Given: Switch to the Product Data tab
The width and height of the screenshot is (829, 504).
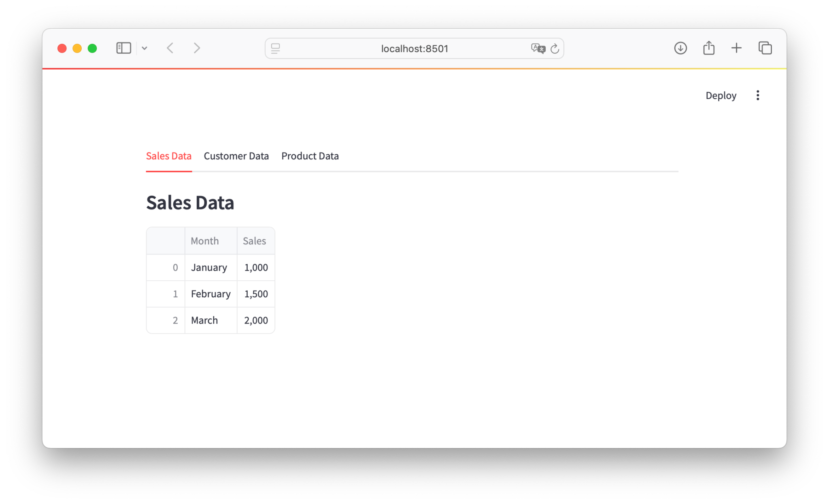Looking at the screenshot, I should [310, 156].
